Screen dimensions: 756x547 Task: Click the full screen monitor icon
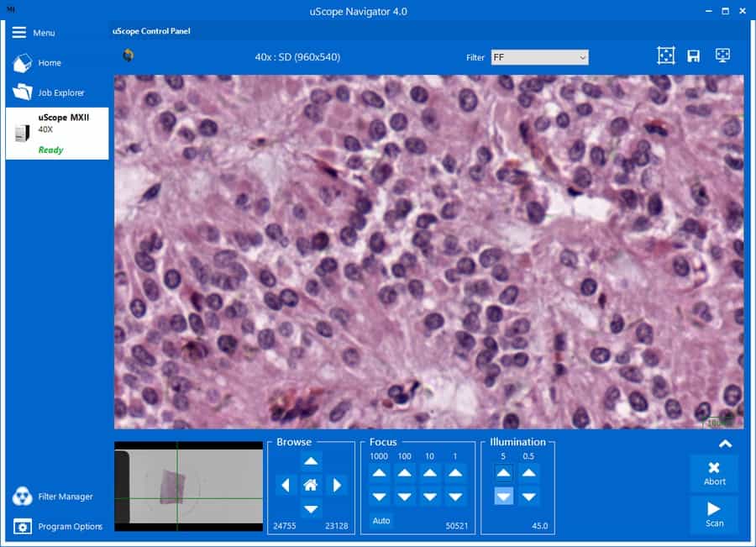[722, 55]
